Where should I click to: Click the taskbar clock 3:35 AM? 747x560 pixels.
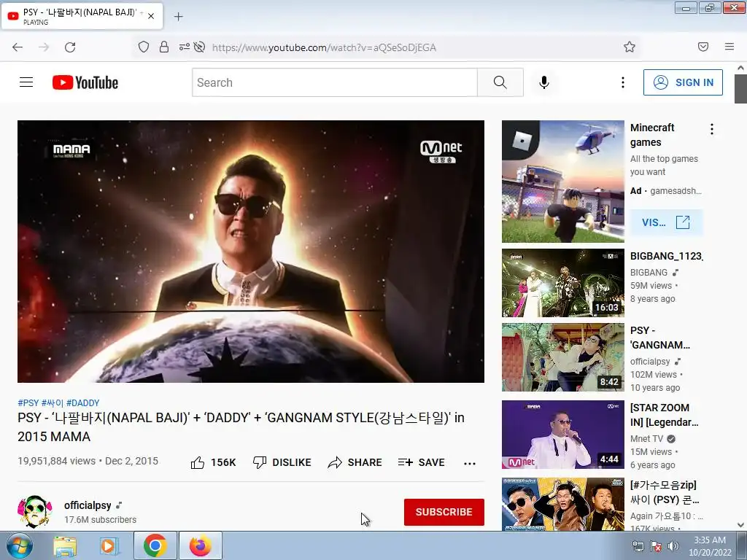(x=710, y=546)
